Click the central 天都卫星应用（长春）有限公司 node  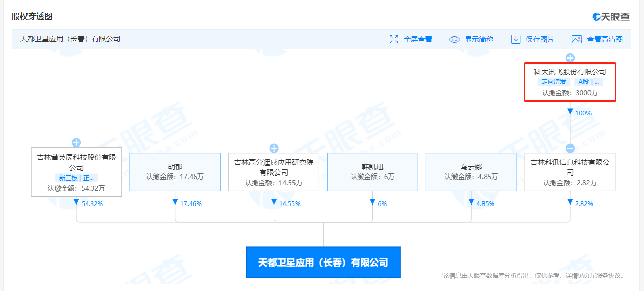point(323,263)
